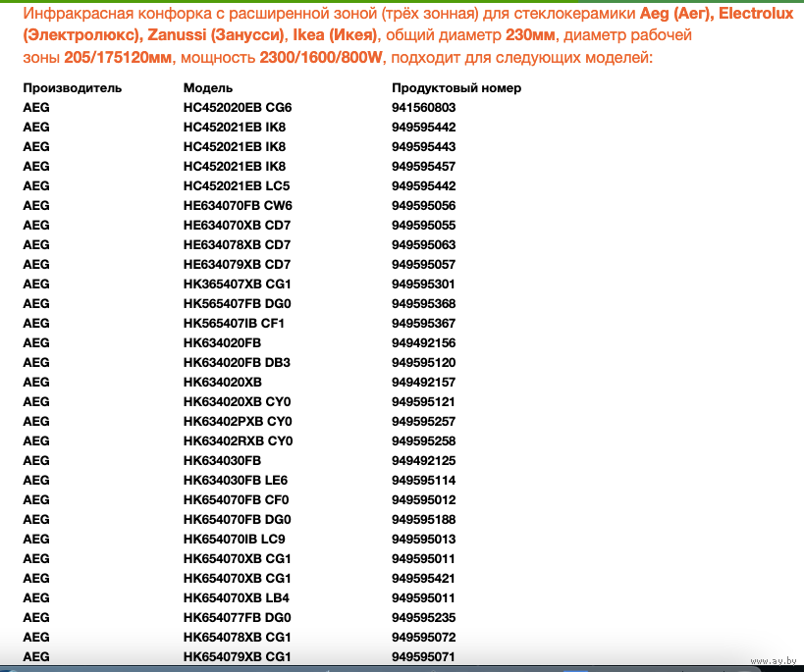Viewport: 804px width, 672px height.
Task: Select product number "949595235"
Action: pos(423,618)
